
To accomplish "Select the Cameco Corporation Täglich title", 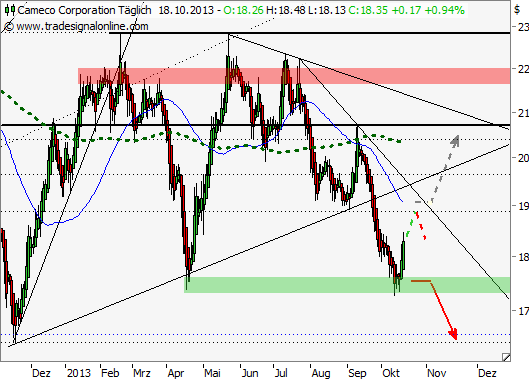I will coord(84,10).
